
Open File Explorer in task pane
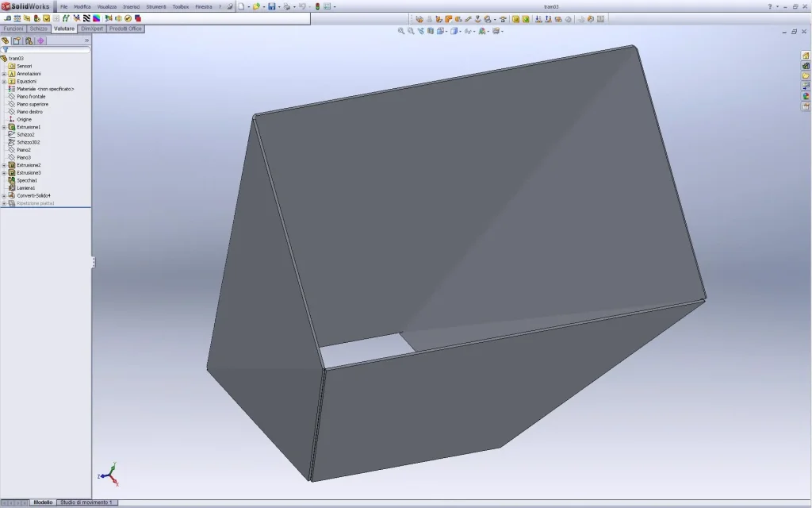point(806,75)
